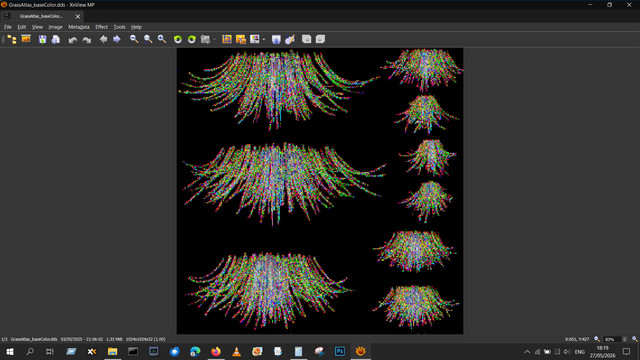Click the zoom in plus magnifier
This screenshot has width=640, height=360.
click(x=162, y=39)
